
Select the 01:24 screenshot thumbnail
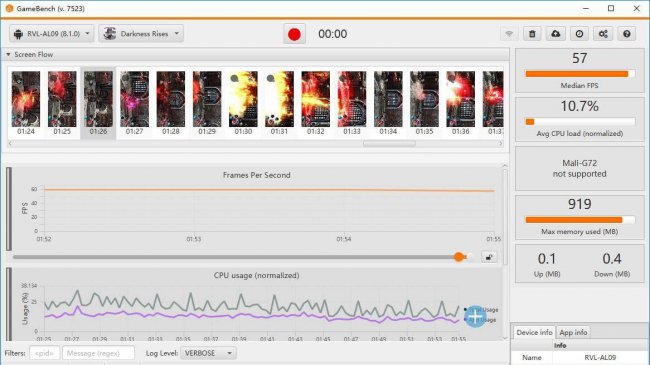click(x=26, y=103)
